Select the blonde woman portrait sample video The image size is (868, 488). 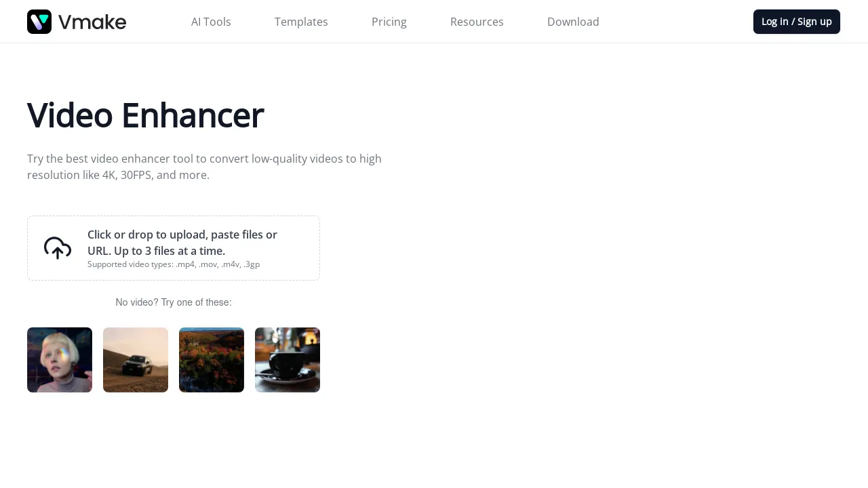60,360
